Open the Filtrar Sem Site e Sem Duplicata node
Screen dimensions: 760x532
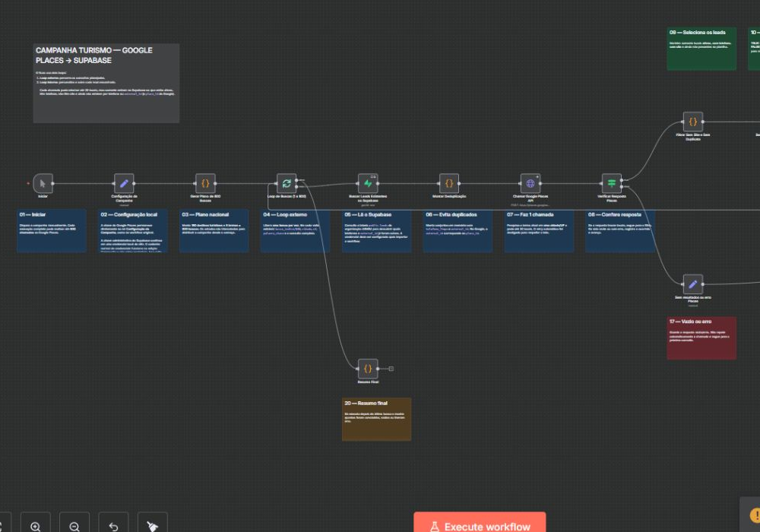(693, 122)
